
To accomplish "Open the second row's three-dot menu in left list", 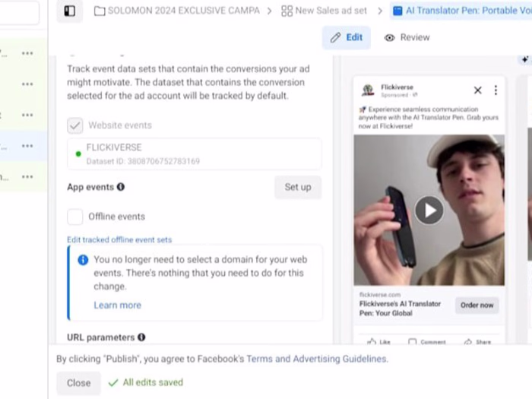I will (x=27, y=84).
